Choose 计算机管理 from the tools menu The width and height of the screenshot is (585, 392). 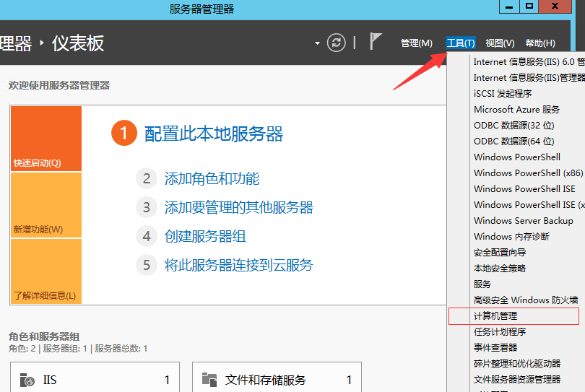tap(495, 316)
